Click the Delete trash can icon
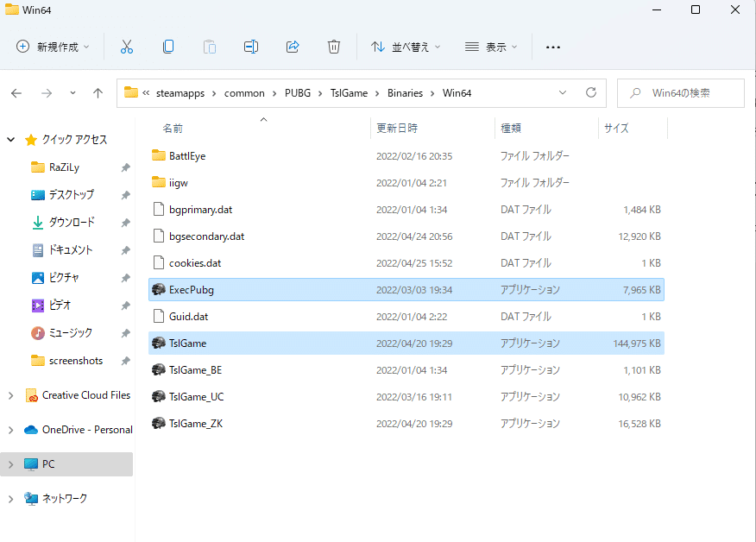 [334, 47]
